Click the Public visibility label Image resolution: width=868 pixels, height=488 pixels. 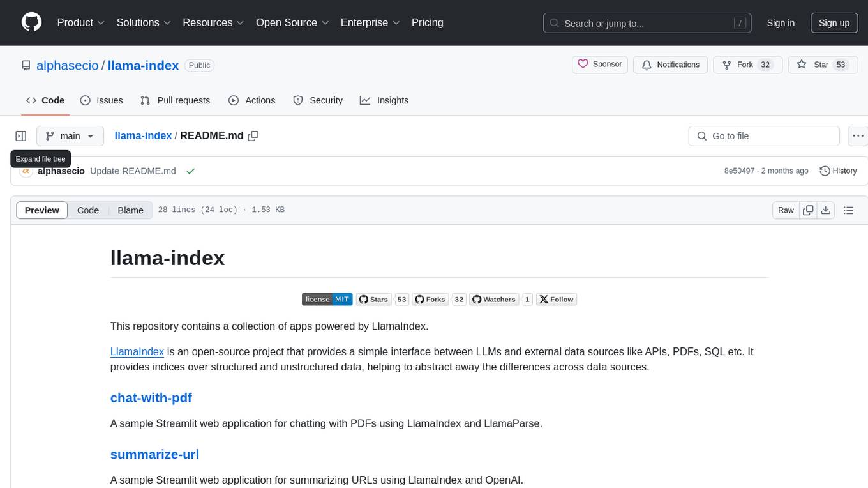pos(199,65)
